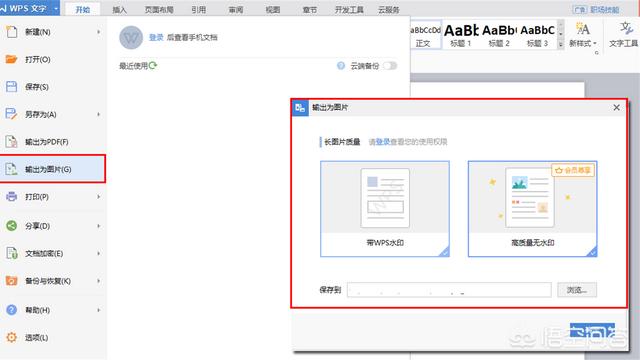Click the Backup and restore icon

point(11,281)
